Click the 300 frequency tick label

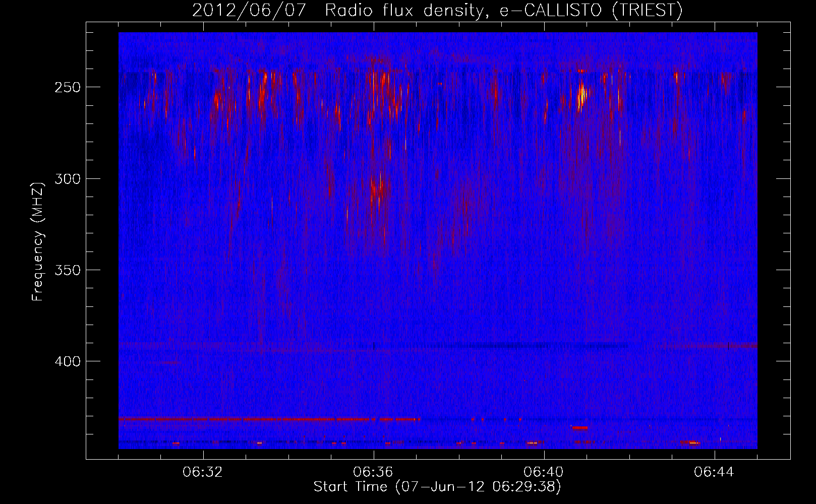[x=67, y=179]
